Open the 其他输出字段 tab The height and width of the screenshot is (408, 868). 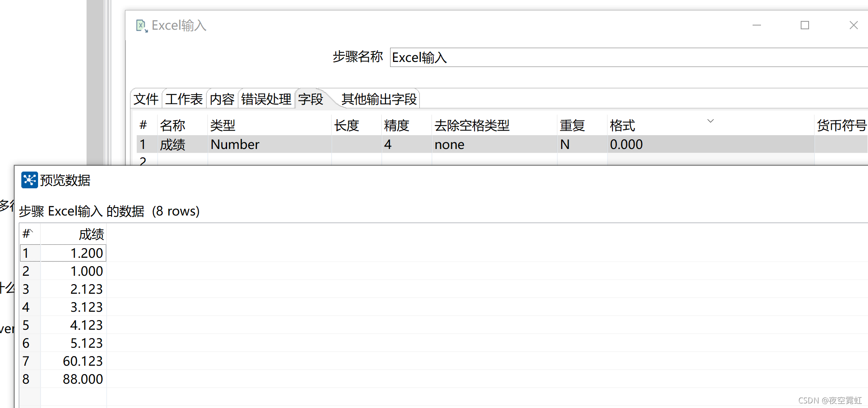pyautogui.click(x=379, y=99)
